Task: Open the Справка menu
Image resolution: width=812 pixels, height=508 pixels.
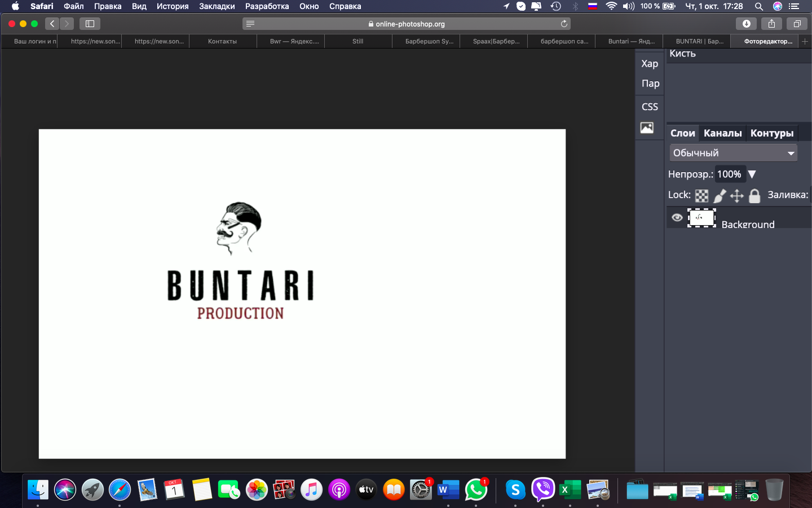Action: pyautogui.click(x=345, y=6)
